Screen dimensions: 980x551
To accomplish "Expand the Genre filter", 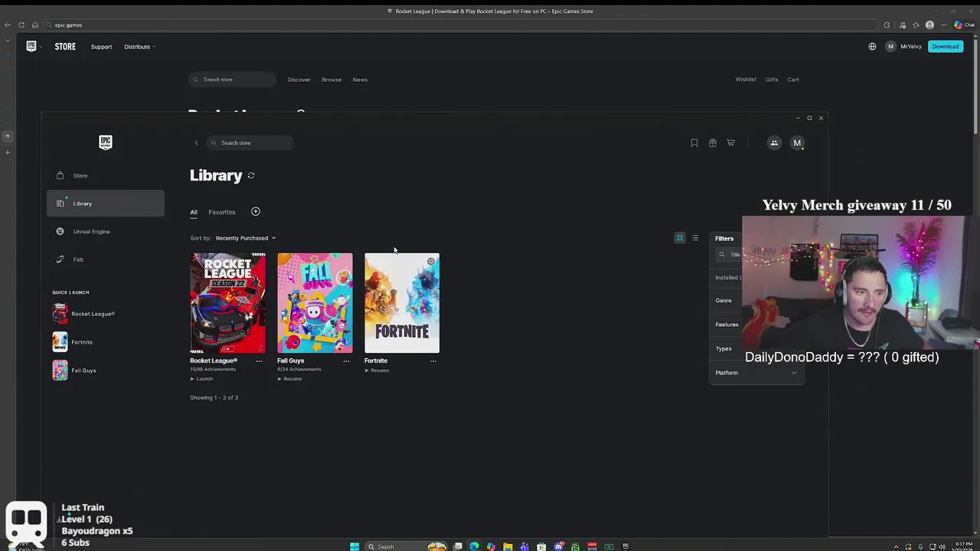I will click(724, 301).
